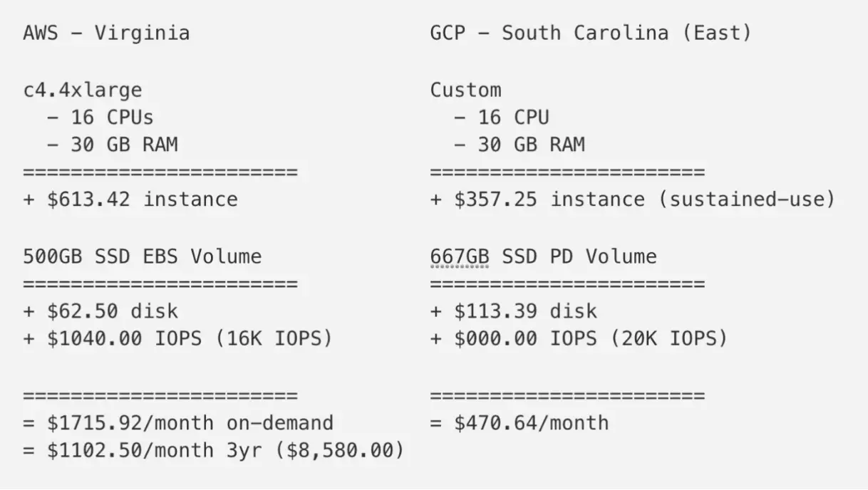Select the 'c4.4xlarge' instance type text
This screenshot has height=490, width=868.
coord(83,90)
